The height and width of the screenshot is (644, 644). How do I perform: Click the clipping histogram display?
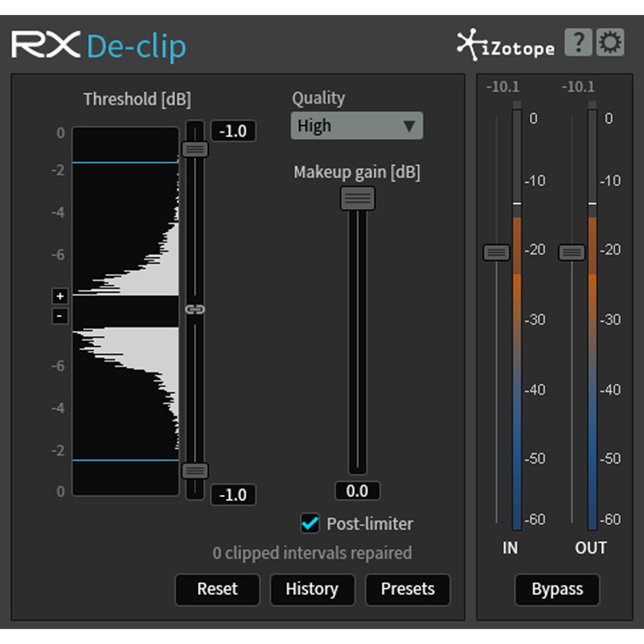pos(126,311)
